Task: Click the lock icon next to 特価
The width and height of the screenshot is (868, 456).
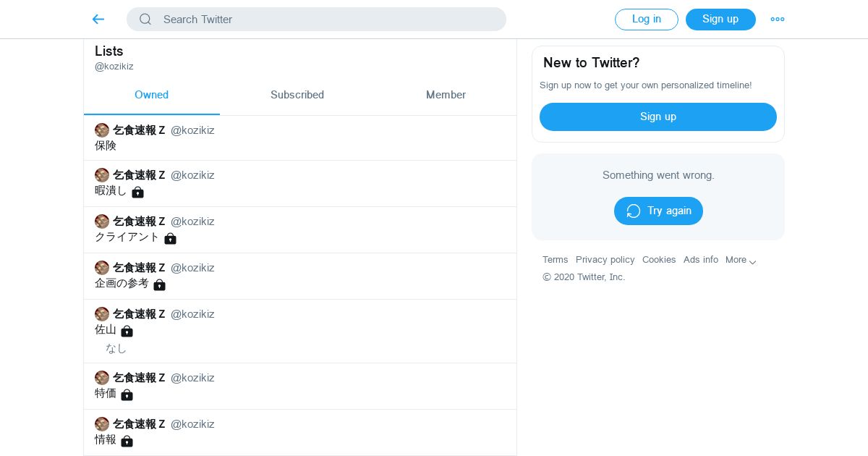Action: point(127,394)
